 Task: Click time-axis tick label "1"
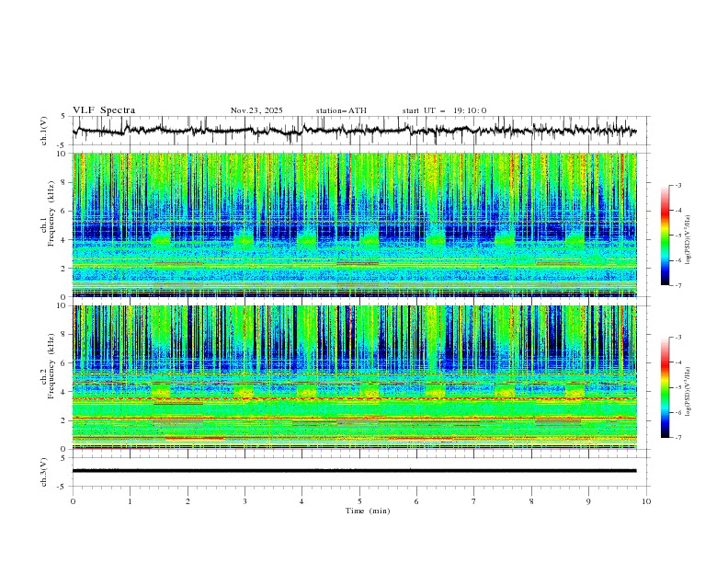pos(130,501)
